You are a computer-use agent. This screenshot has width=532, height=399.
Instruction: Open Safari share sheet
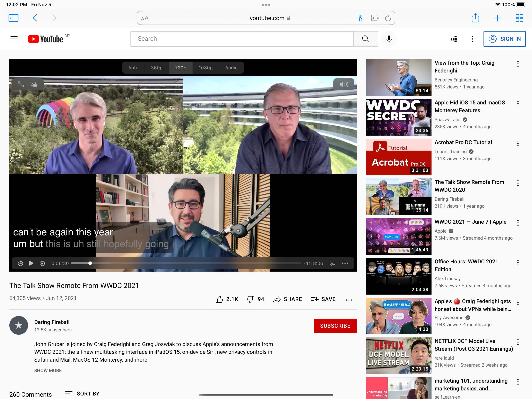point(475,18)
